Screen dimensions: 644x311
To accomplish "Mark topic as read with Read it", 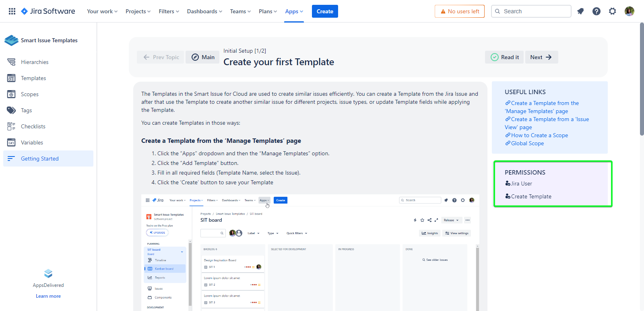I will pyautogui.click(x=505, y=57).
